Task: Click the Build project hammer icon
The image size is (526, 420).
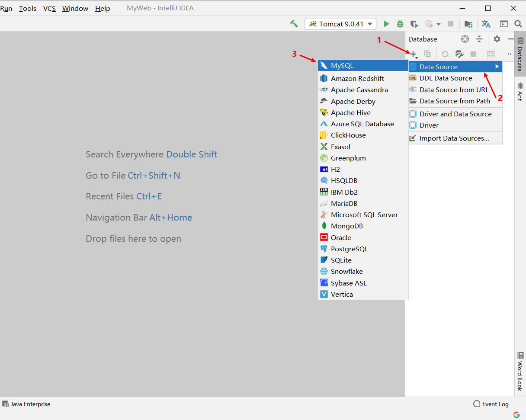Action: pyautogui.click(x=294, y=24)
